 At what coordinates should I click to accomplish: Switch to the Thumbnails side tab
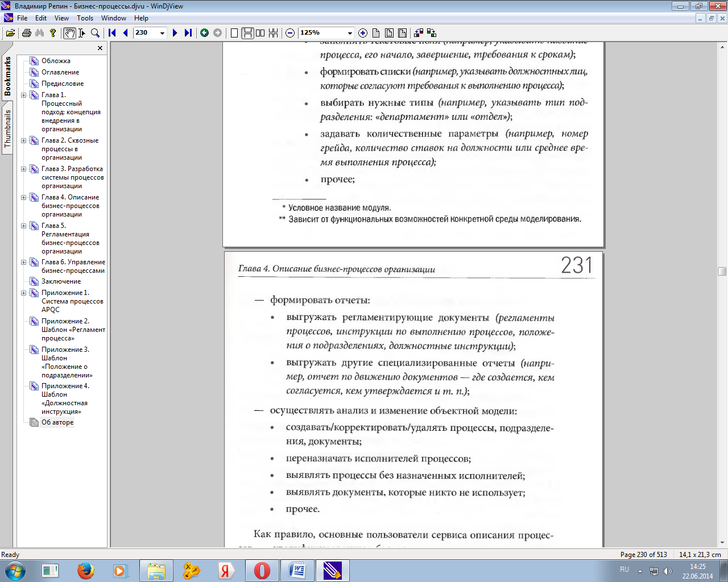tap(7, 128)
